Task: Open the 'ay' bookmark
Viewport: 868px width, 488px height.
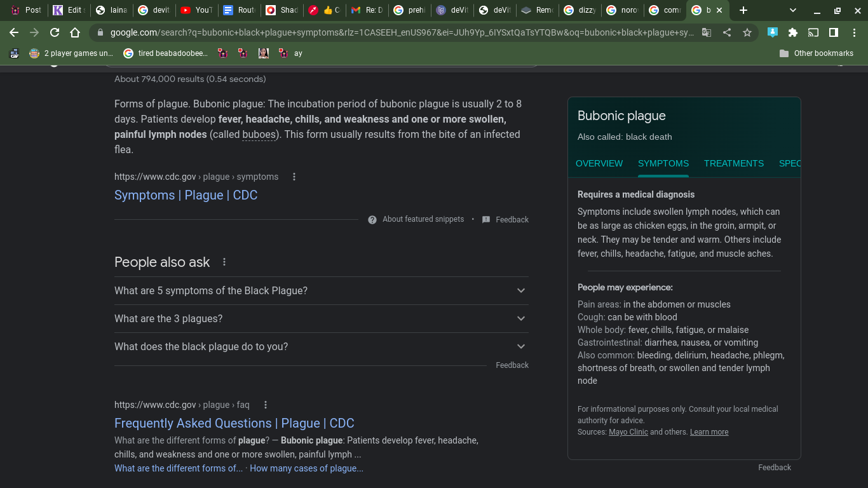Action: 290,53
